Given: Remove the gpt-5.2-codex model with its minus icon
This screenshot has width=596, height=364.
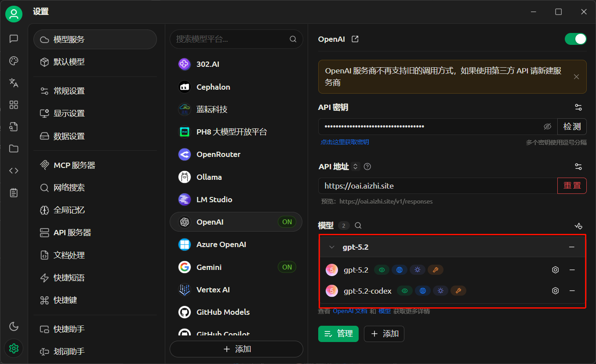Looking at the screenshot, I should pos(572,291).
